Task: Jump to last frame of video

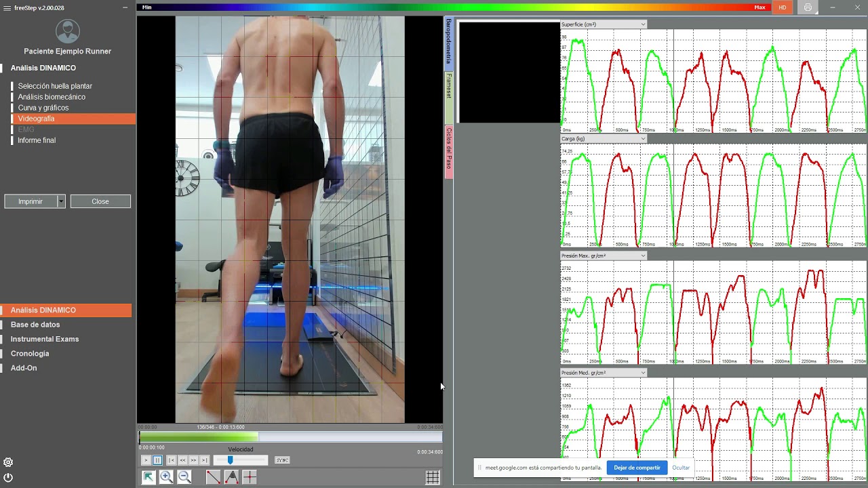Action: [x=204, y=460]
